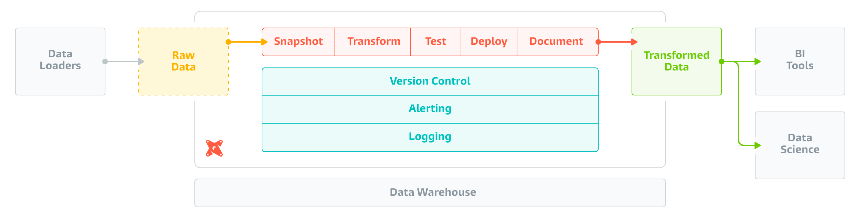Click gray arrowhead pointing into Raw Data
The height and width of the screenshot is (216, 868).
(x=141, y=62)
